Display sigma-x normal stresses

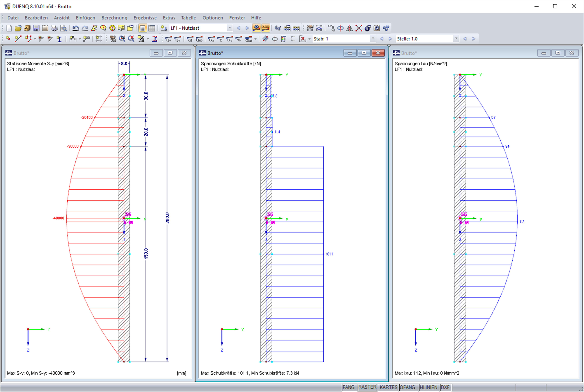[211, 39]
